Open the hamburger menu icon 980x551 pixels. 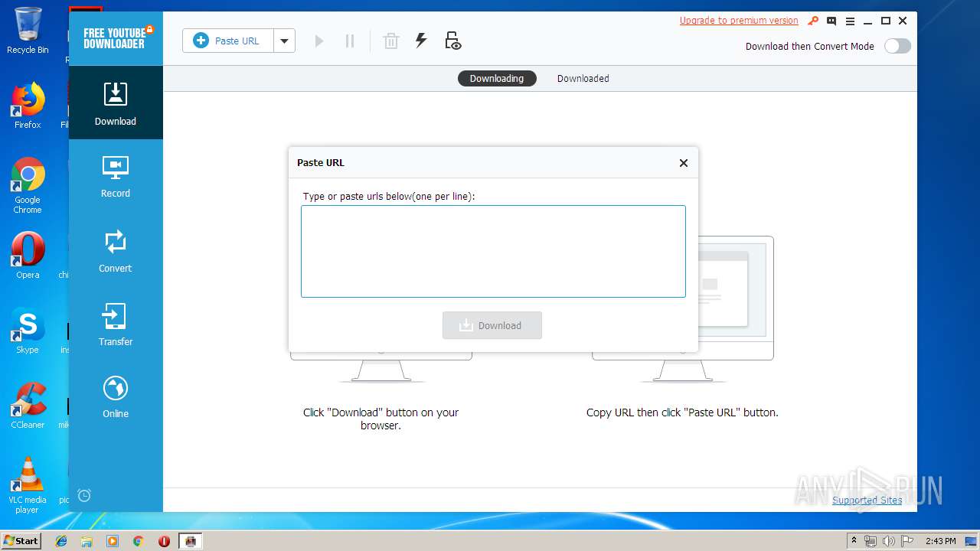(850, 21)
